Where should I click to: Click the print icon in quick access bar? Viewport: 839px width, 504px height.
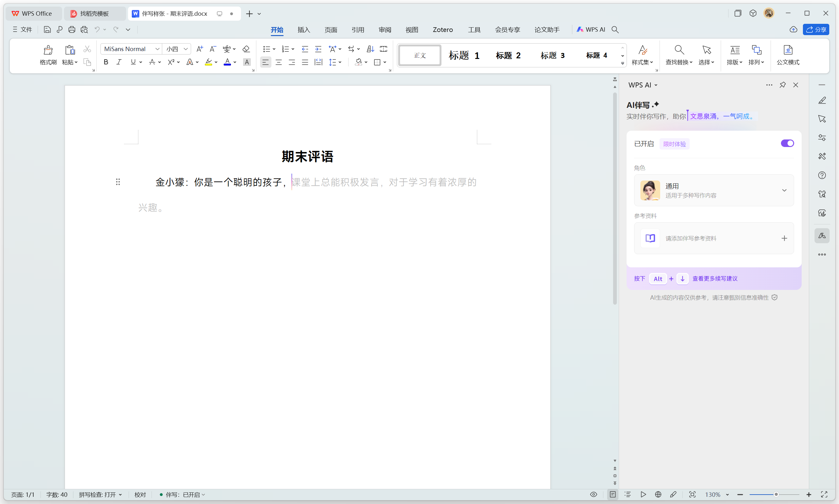tap(72, 30)
